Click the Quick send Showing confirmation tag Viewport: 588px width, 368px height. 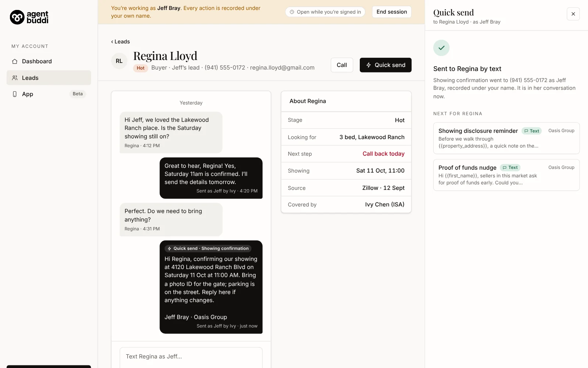pyautogui.click(x=208, y=249)
